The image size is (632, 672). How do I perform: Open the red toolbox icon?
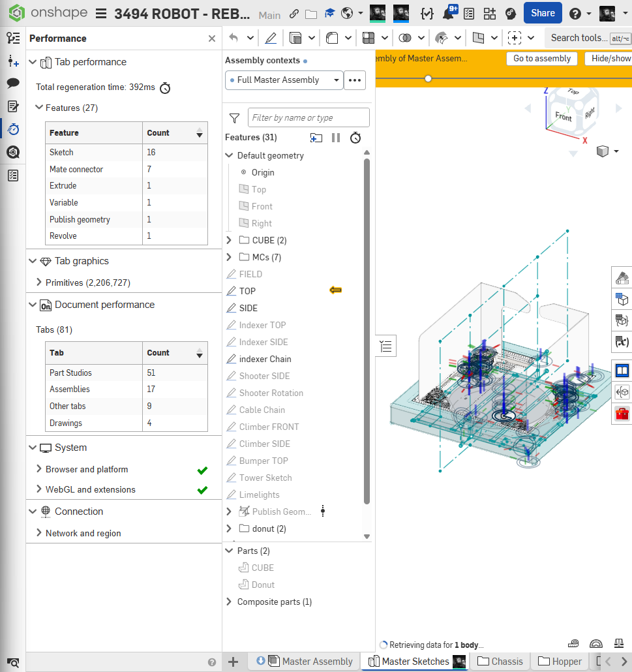[x=622, y=414]
